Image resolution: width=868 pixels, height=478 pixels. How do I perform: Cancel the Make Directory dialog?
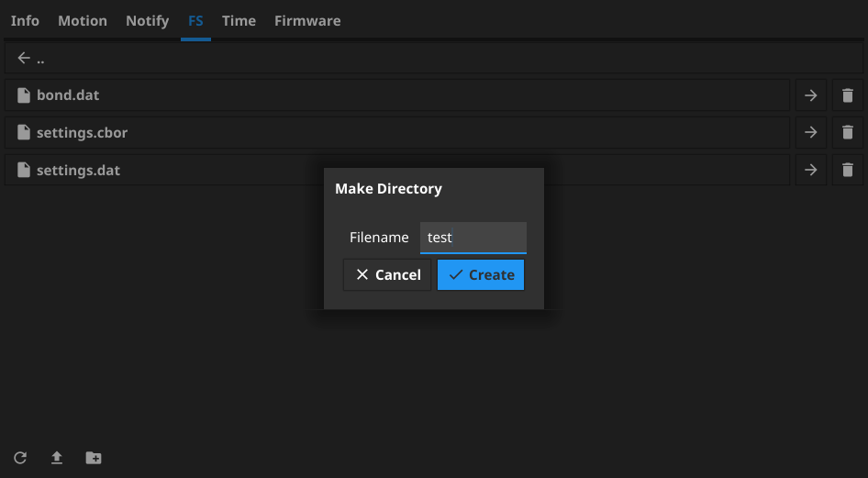(x=387, y=274)
